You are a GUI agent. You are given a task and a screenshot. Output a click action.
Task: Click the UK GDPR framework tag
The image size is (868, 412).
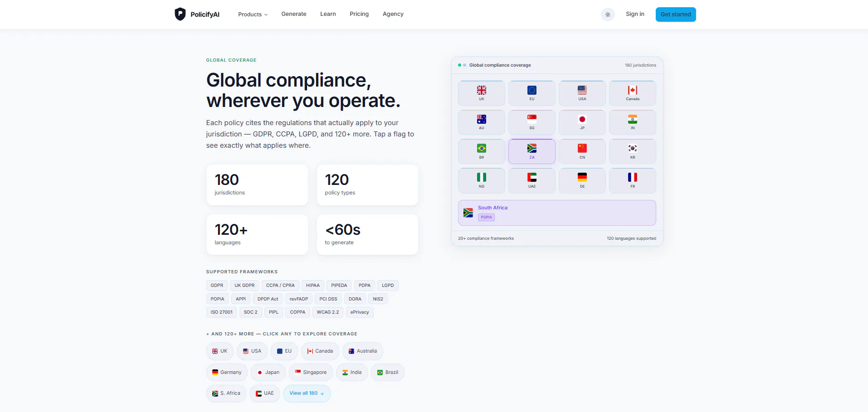(x=244, y=286)
